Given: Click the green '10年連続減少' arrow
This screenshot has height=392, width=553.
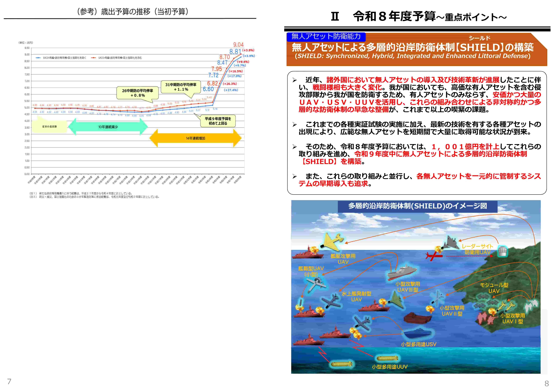Looking at the screenshot, I should click(x=108, y=127).
